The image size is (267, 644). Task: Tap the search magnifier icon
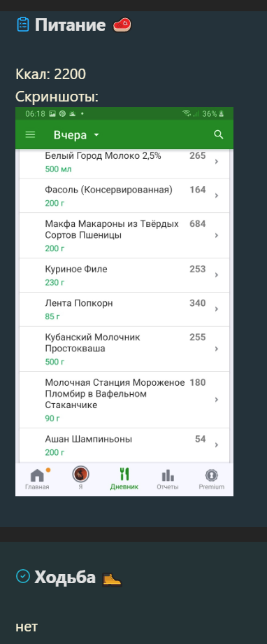[219, 134]
